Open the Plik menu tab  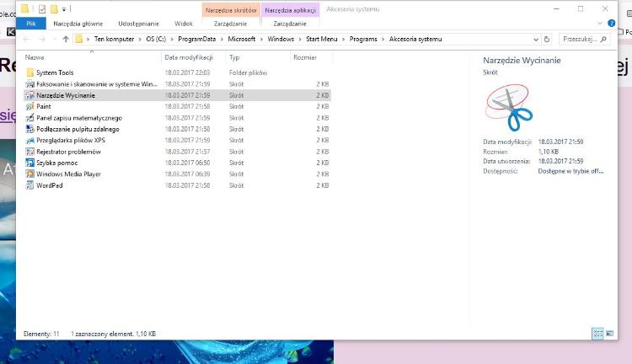(30, 24)
